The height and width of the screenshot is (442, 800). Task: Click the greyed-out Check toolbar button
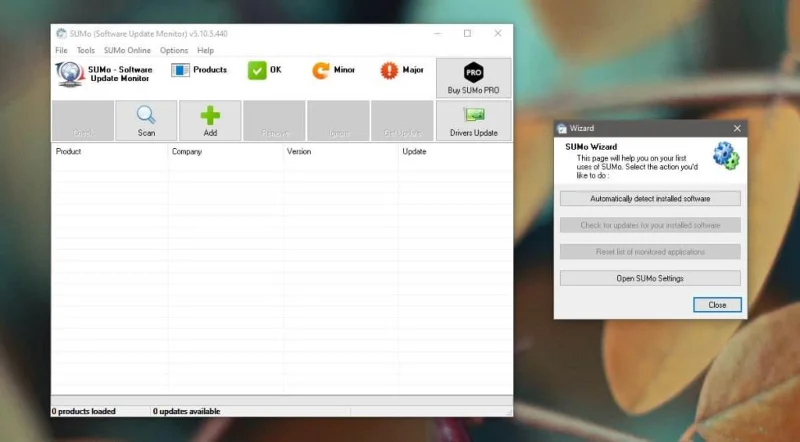pos(83,120)
